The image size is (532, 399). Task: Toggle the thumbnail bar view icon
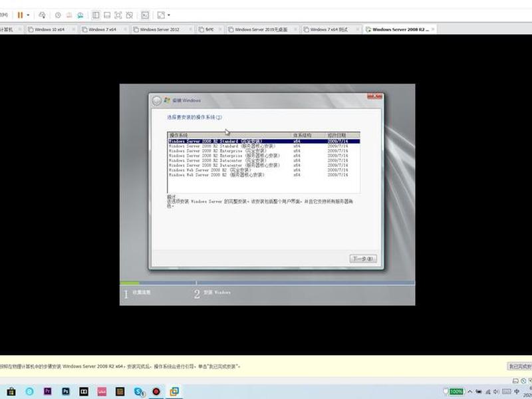(x=107, y=15)
